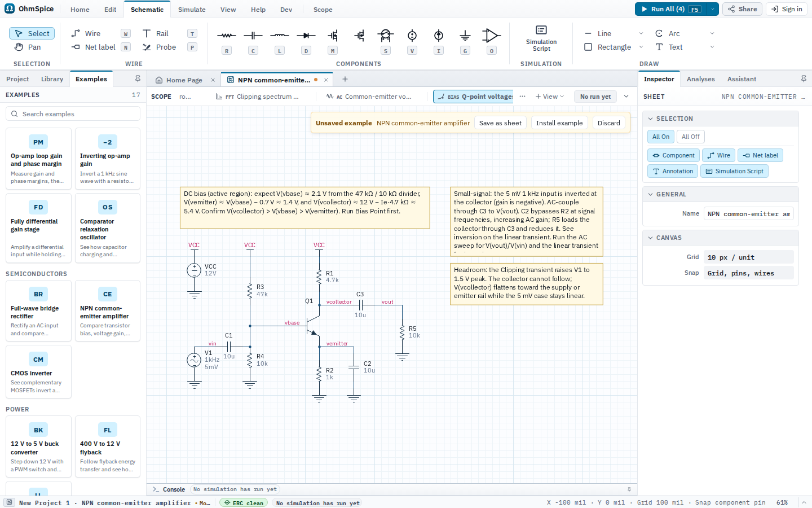Switch to the Library tab

[x=52, y=79]
